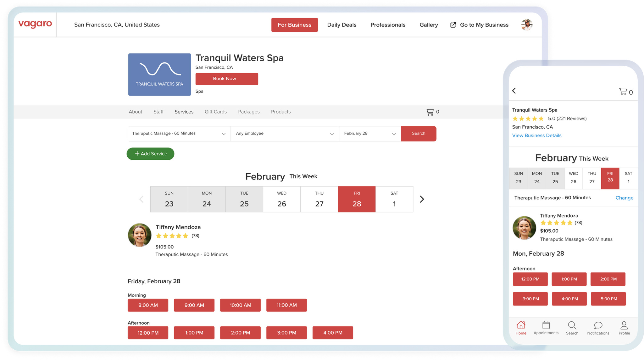Click the external link icon beside Go to My Business
The image size is (644, 360).
point(453,25)
